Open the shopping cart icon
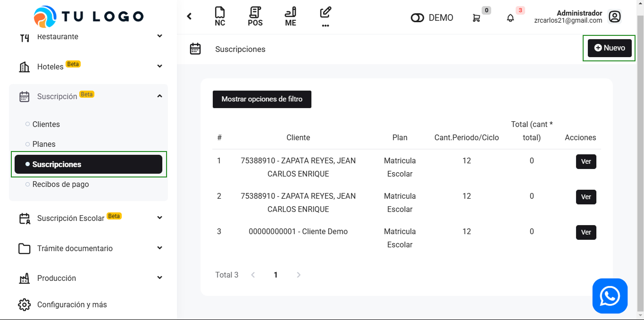 tap(477, 18)
